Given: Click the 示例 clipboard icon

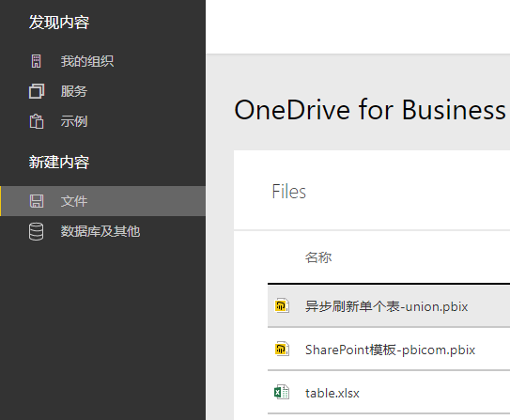Looking at the screenshot, I should coord(37,121).
